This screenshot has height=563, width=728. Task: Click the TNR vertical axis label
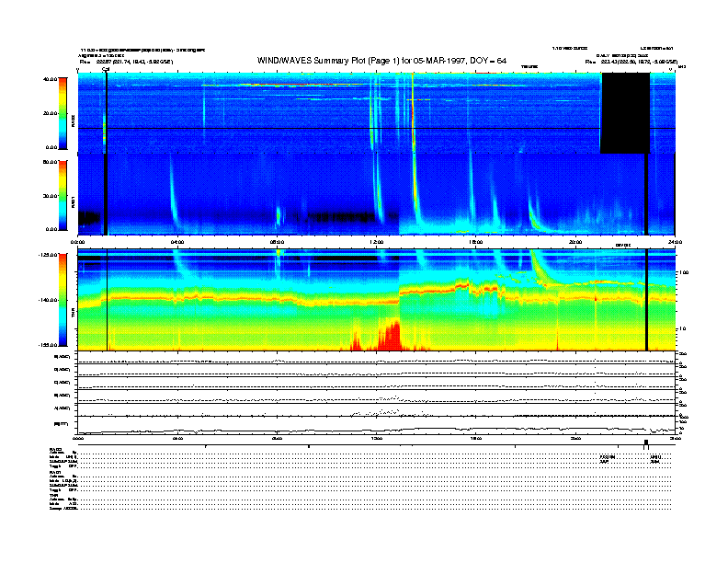tap(74, 313)
